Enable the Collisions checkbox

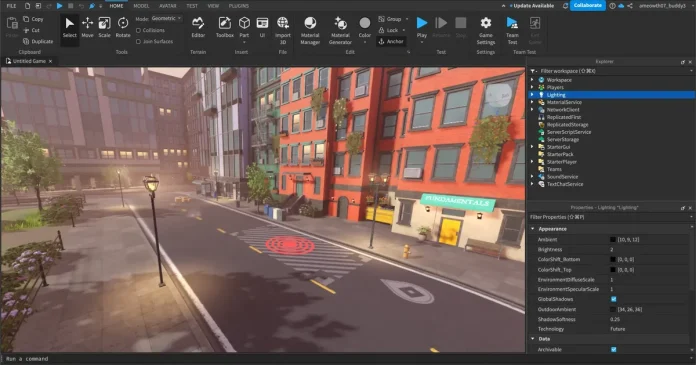[138, 30]
